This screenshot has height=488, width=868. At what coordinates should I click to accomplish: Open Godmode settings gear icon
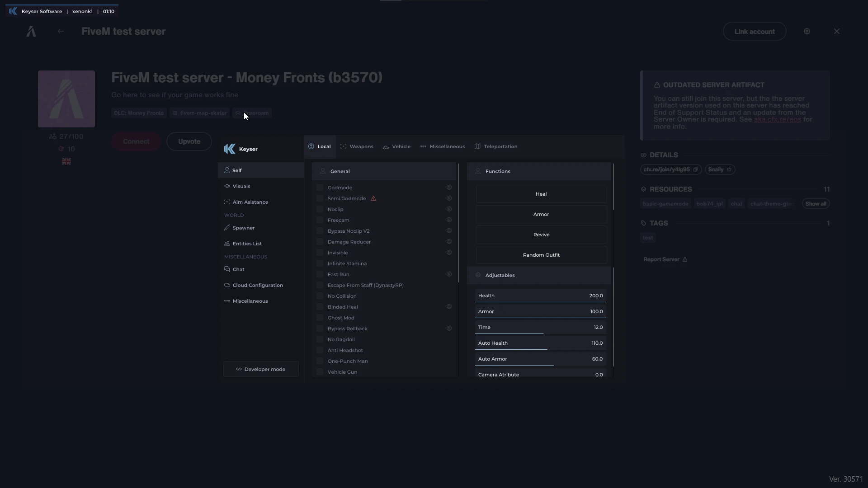449,188
